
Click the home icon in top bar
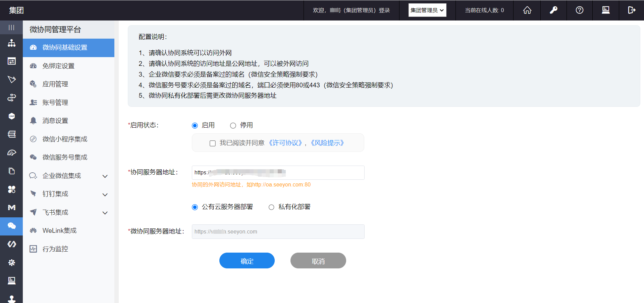coord(527,10)
